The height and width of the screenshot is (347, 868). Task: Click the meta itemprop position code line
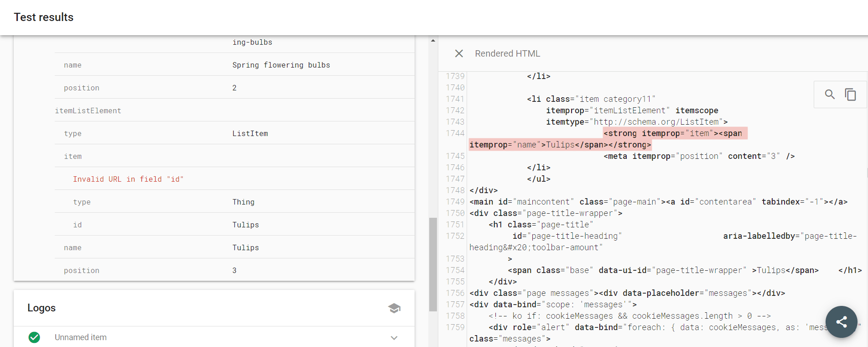(x=699, y=157)
